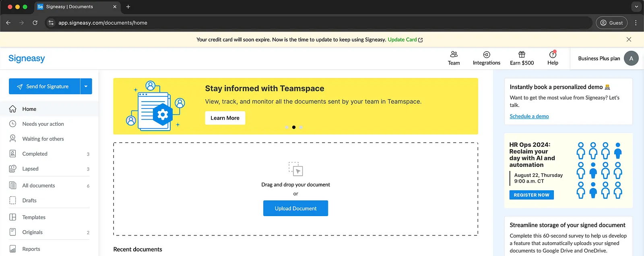Open Home in the sidebar
The height and width of the screenshot is (256, 644).
click(49, 109)
